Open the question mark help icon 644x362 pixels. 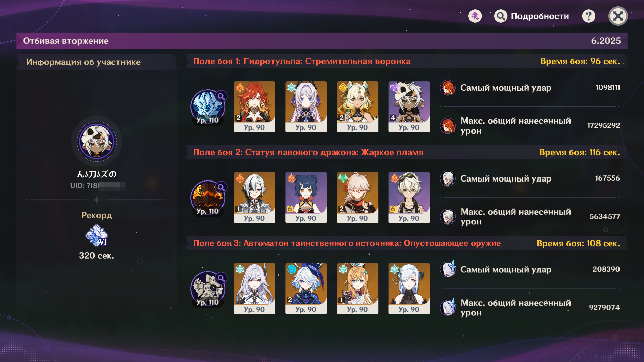point(589,16)
